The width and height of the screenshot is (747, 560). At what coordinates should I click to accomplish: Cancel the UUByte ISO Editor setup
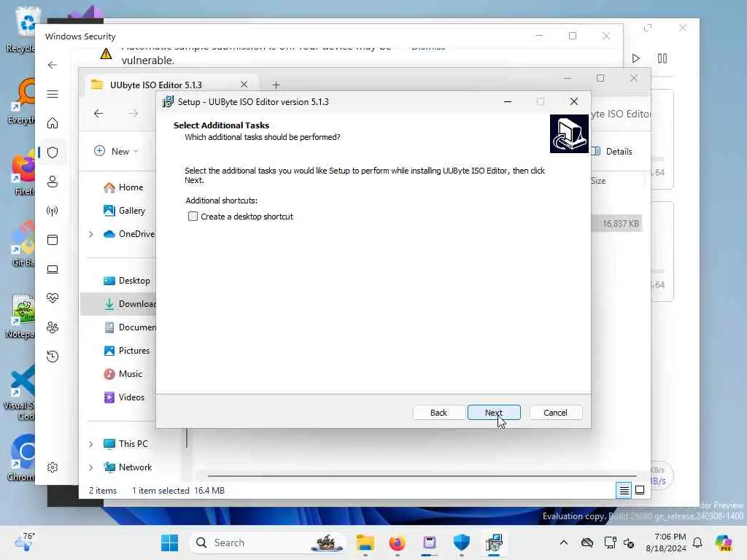coord(555,413)
